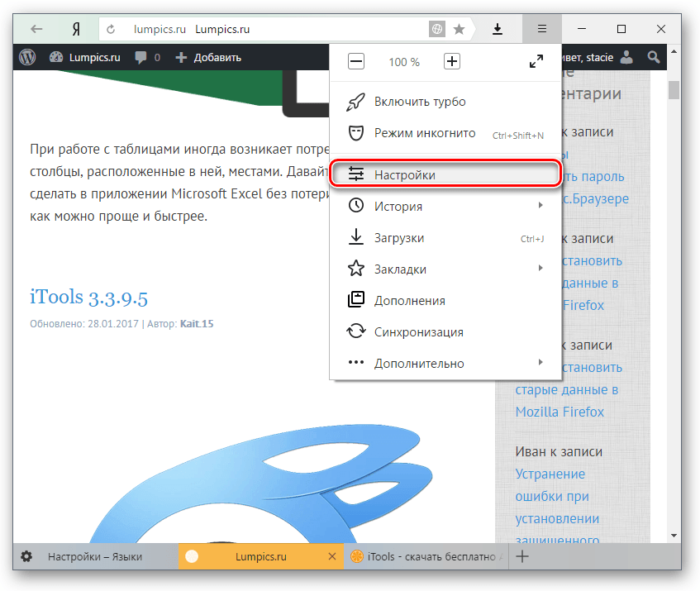Reload the lumpics.ru page
This screenshot has height=591, width=700.
[111, 29]
